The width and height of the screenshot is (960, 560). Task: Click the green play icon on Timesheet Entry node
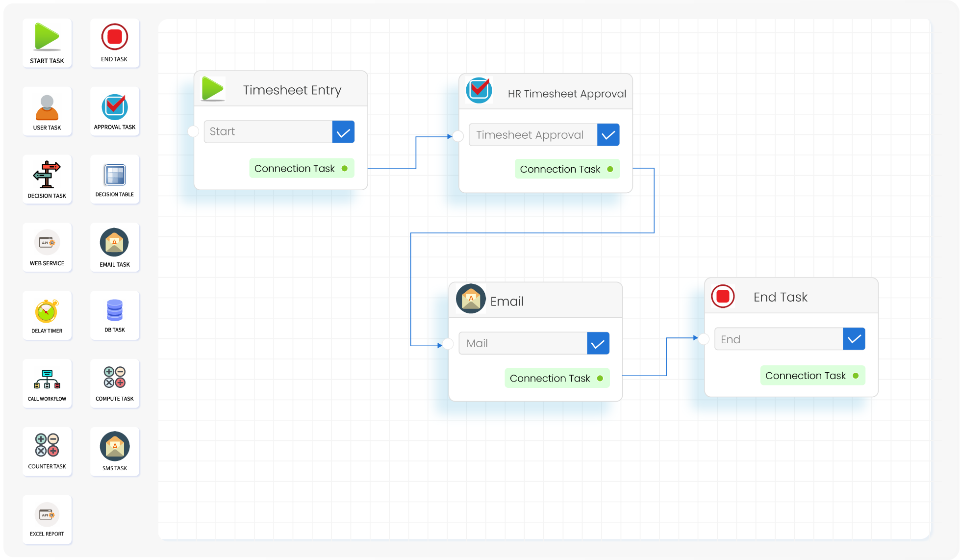pos(213,89)
